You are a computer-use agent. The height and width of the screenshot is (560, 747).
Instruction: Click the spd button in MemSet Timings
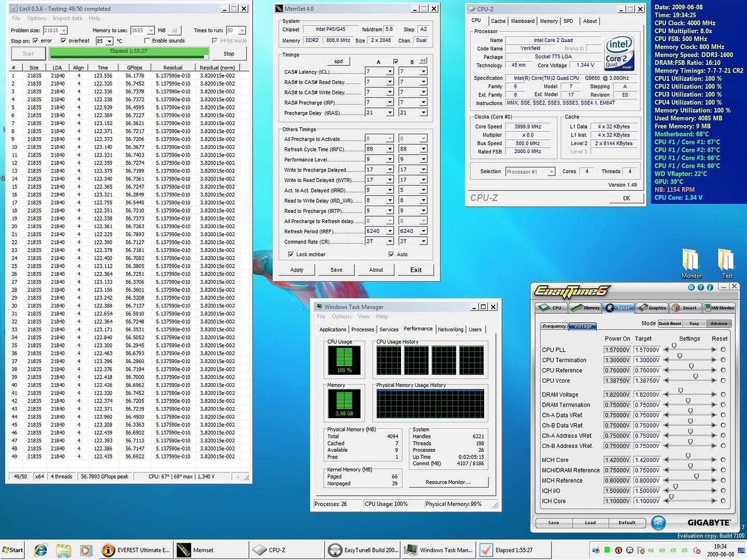[338, 61]
